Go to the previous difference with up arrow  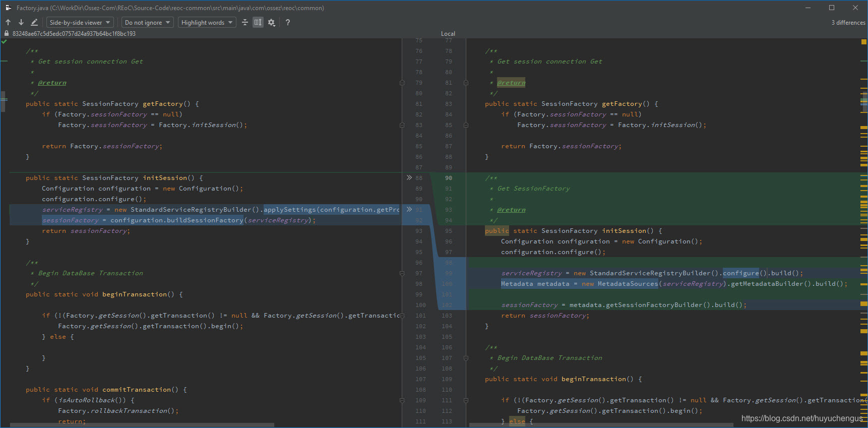click(x=8, y=22)
